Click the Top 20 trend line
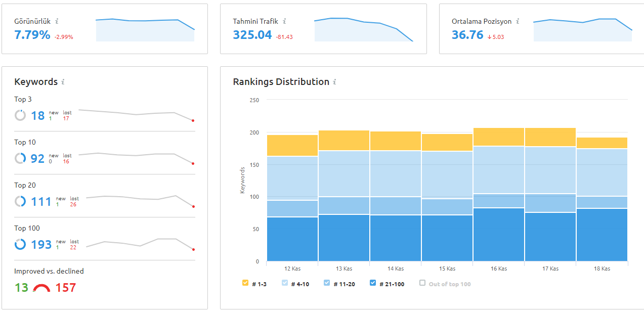 click(140, 201)
